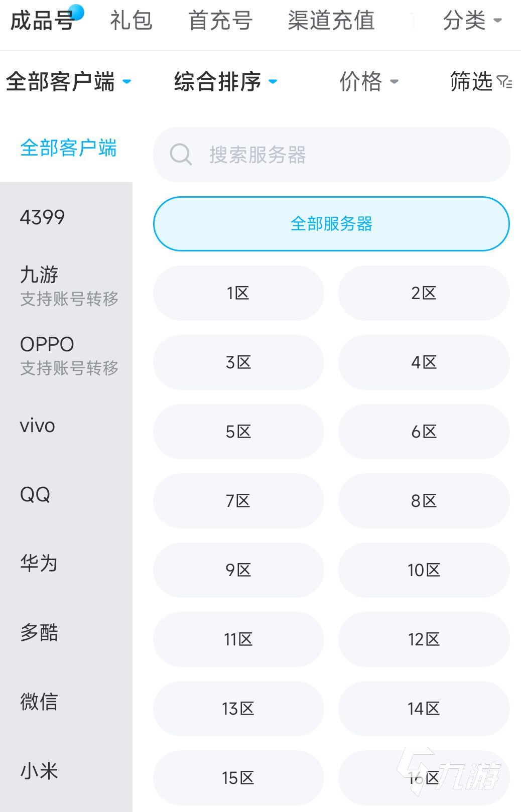Select the 13区 server option

point(238,709)
